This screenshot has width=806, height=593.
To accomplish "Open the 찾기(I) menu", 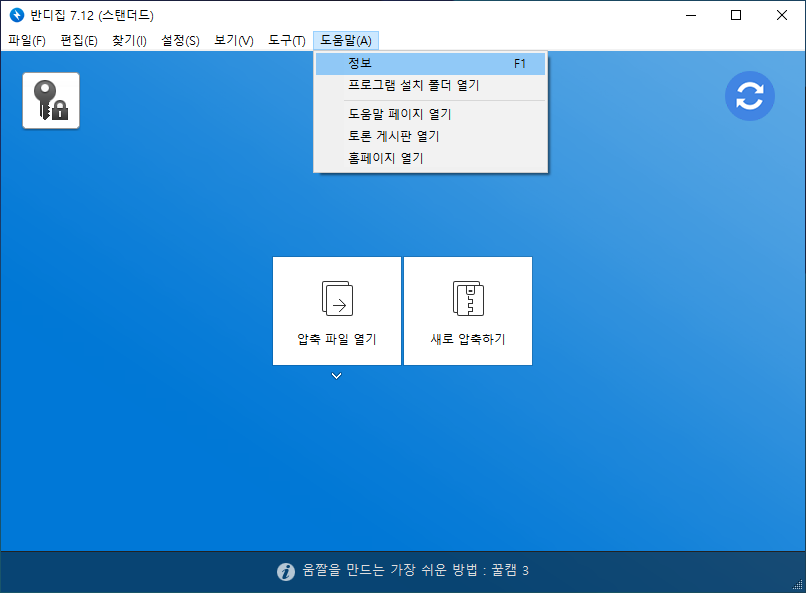I will (129, 41).
